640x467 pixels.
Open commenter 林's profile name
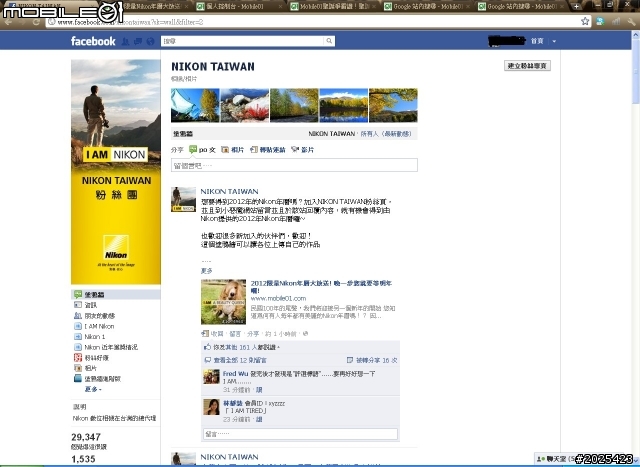233,403
